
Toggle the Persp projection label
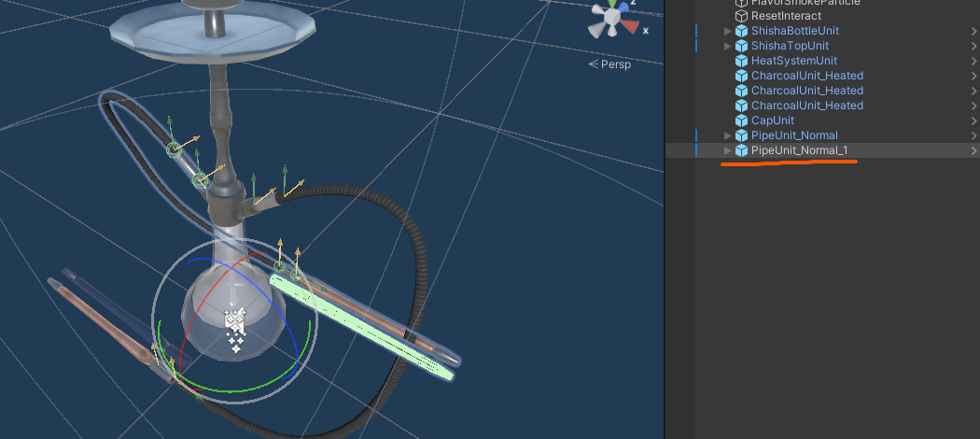pos(609,64)
